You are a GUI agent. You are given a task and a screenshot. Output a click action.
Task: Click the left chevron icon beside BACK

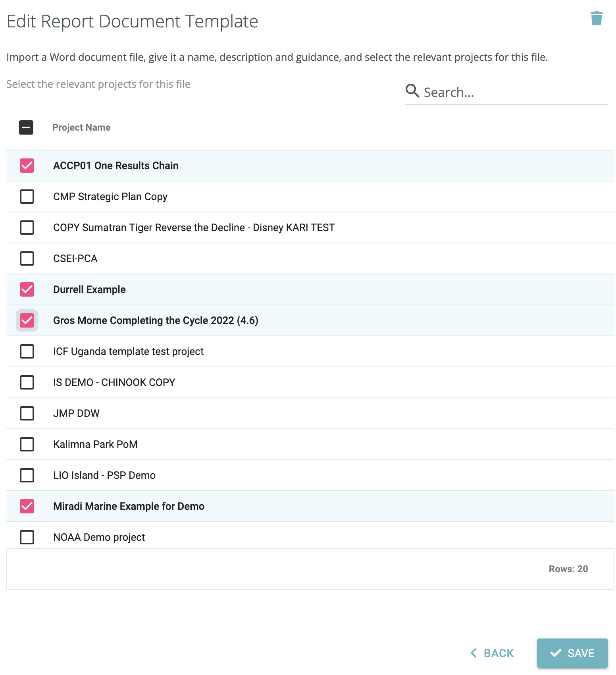[473, 653]
